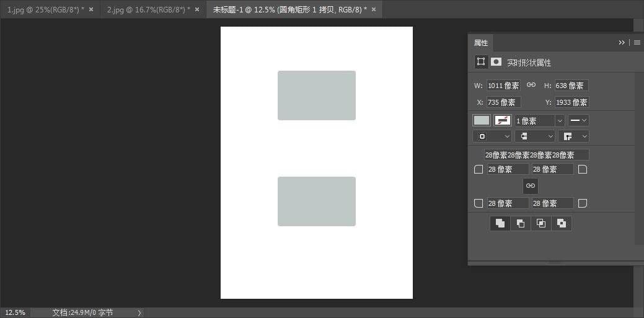The width and height of the screenshot is (644, 318).
Task: Click the lower rounded rectangle on canvas
Action: point(317,201)
